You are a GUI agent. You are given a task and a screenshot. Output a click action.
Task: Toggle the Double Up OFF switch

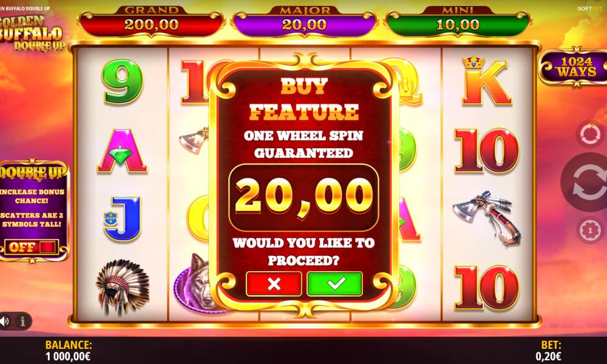[x=32, y=247]
